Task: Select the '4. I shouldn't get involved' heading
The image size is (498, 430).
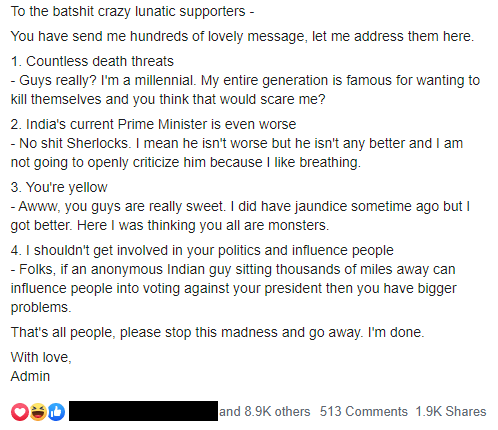Action: (202, 250)
